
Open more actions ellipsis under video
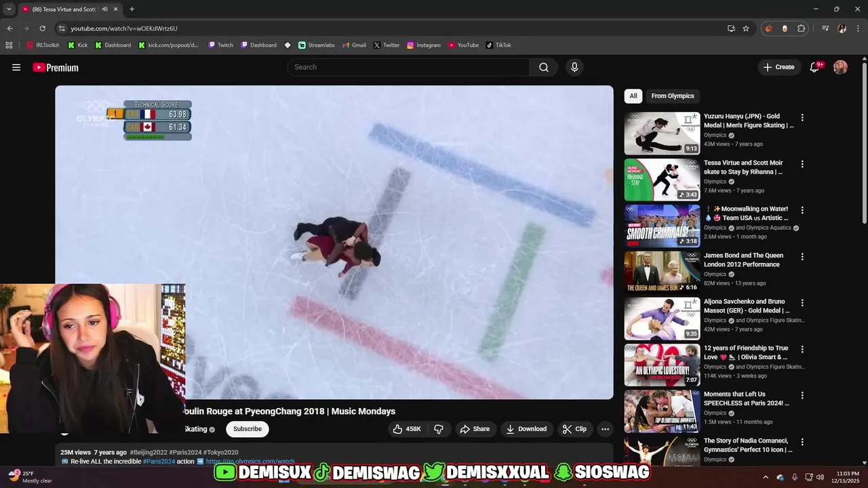pos(605,429)
